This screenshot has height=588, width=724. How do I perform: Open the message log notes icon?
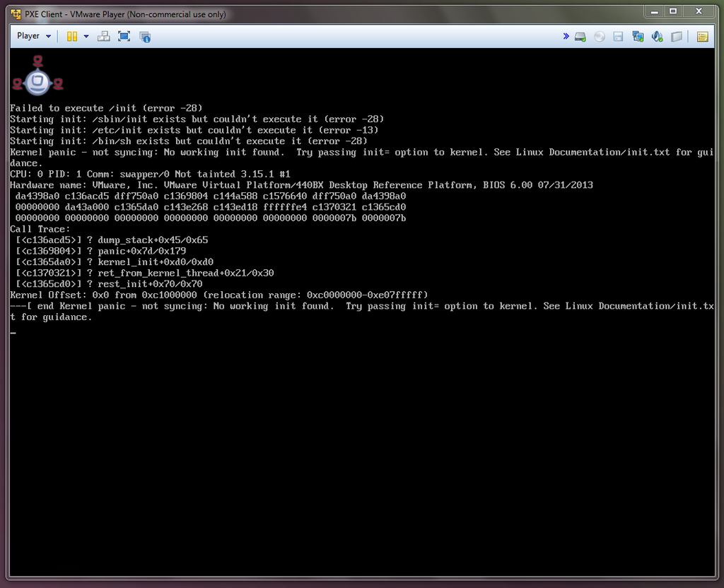coord(702,37)
